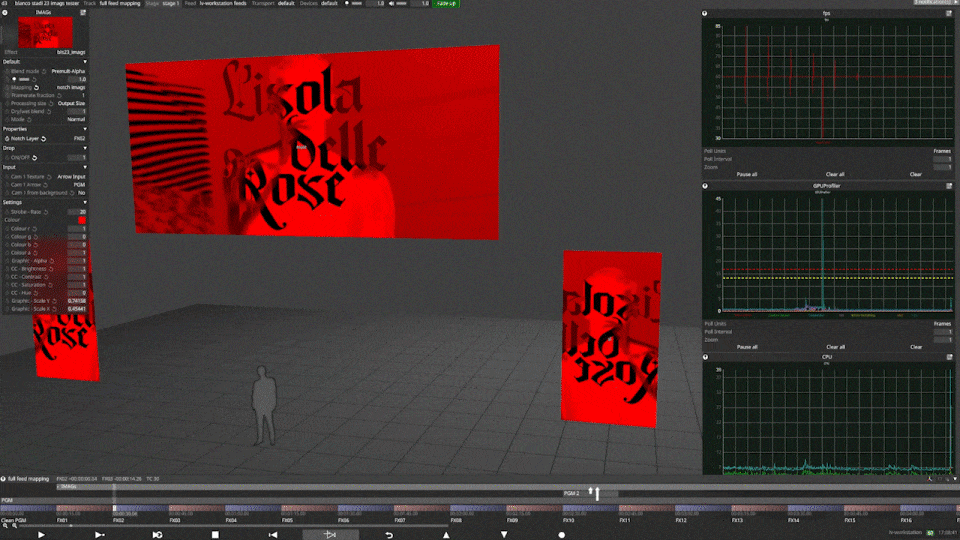Collapse the Drop section
Viewport: 960px width, 540px height.
tap(84, 148)
